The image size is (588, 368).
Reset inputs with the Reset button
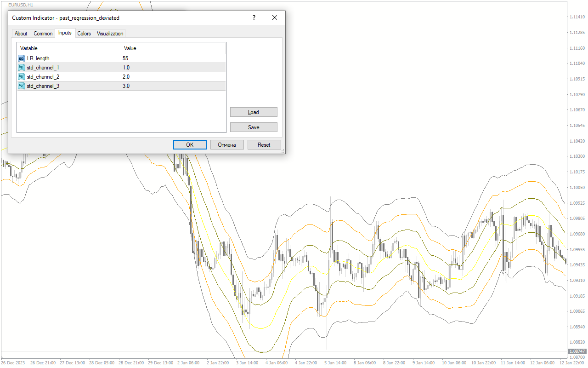(x=264, y=144)
